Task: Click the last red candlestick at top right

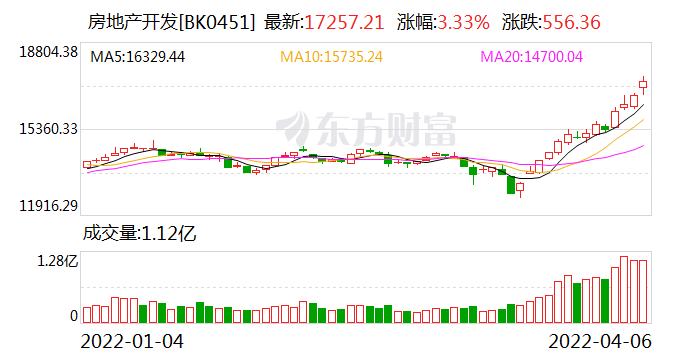Action: tap(643, 85)
